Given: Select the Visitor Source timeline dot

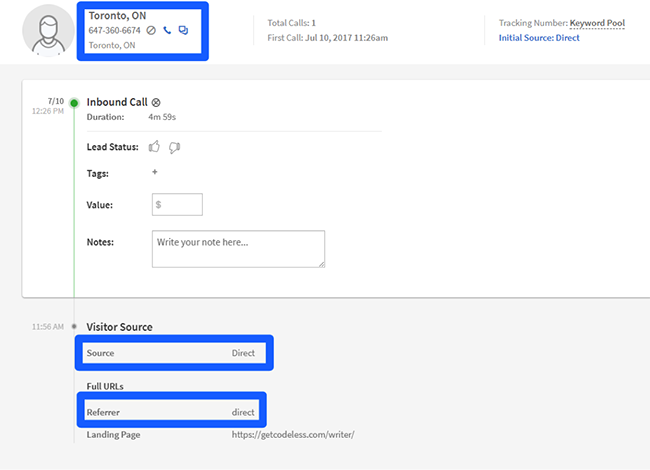Looking at the screenshot, I should tap(74, 327).
